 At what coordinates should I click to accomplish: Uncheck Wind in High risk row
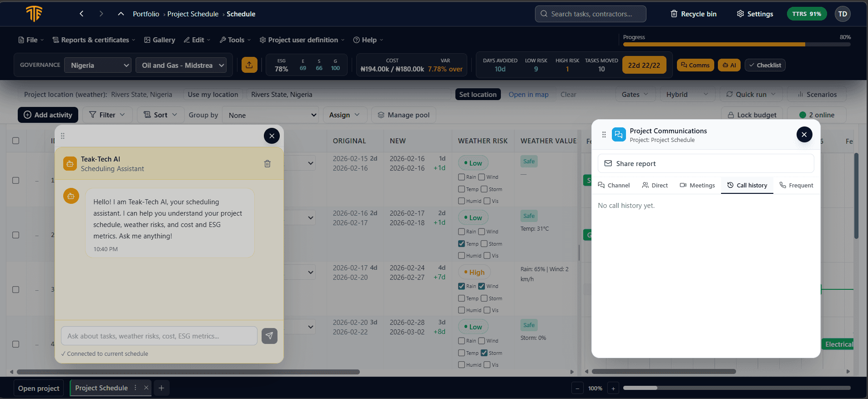tap(482, 286)
